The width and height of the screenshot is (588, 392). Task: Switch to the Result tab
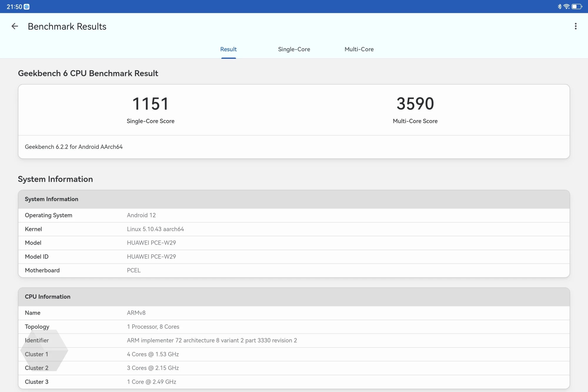pos(228,49)
